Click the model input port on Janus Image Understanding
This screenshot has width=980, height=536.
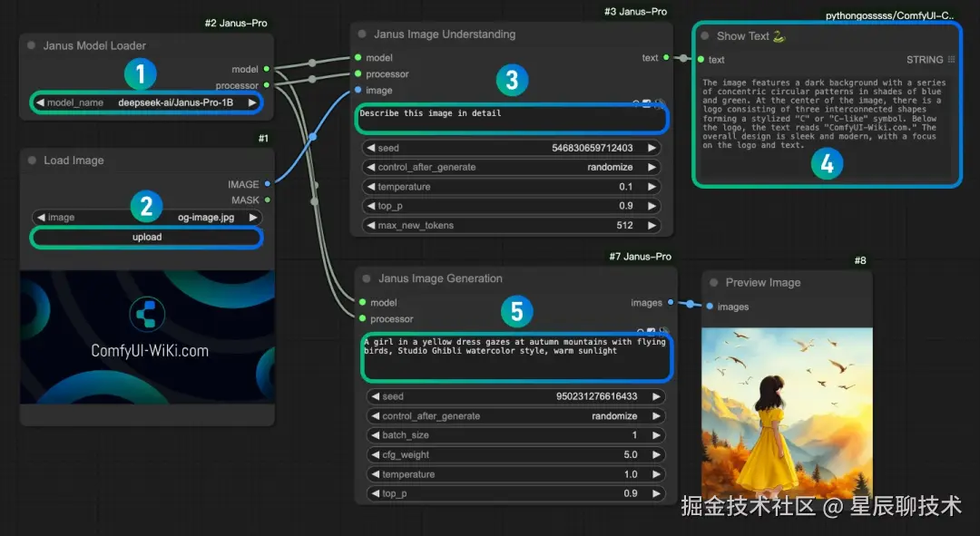click(x=358, y=57)
